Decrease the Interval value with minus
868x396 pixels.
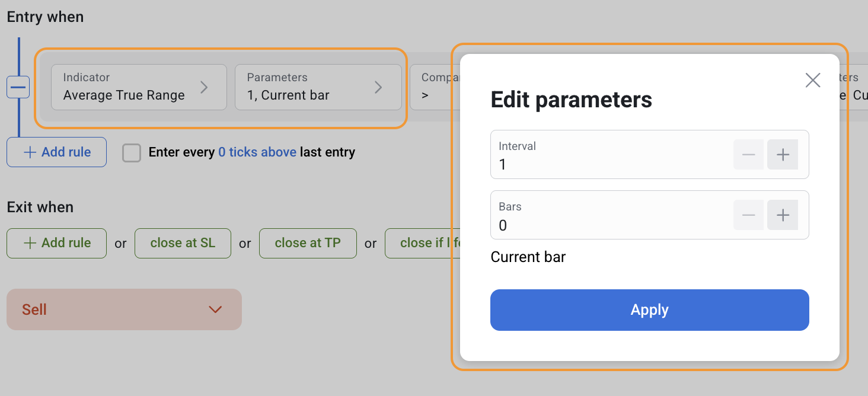tap(748, 155)
